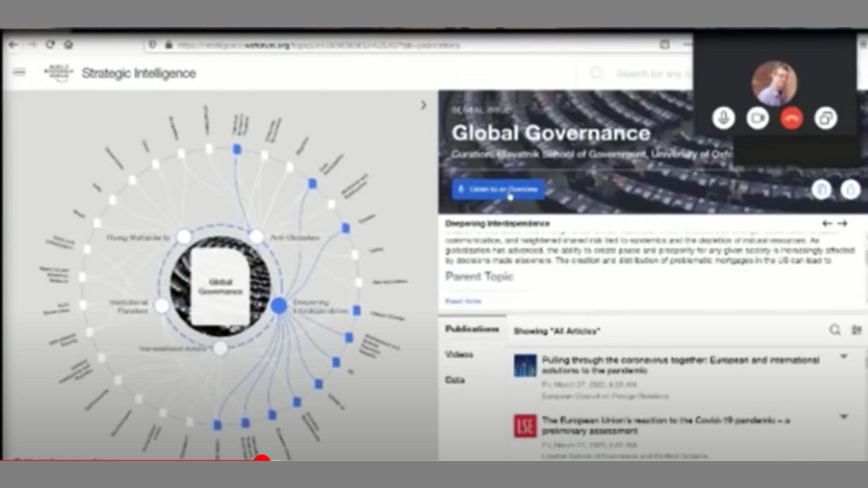
Task: Switch to the Videos tab
Action: pos(459,354)
